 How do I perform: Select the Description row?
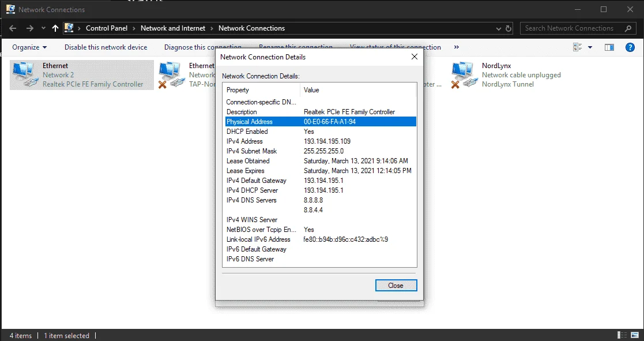point(321,112)
